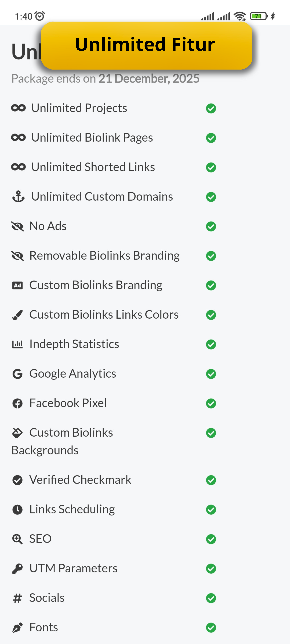The height and width of the screenshot is (644, 290).
Task: Select the Unlimited Shorted Links label
Action: coord(93,167)
